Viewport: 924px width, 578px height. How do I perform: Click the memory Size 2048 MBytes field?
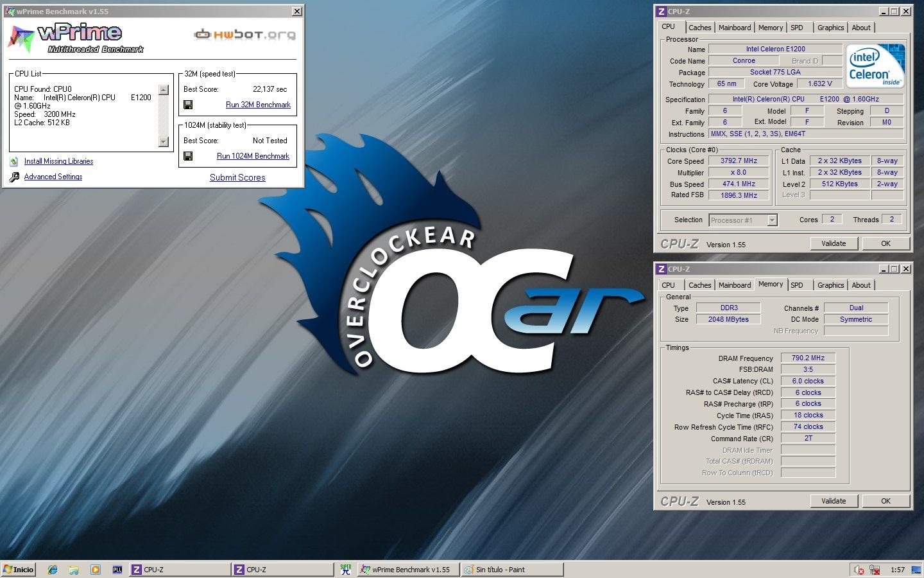[x=728, y=319]
